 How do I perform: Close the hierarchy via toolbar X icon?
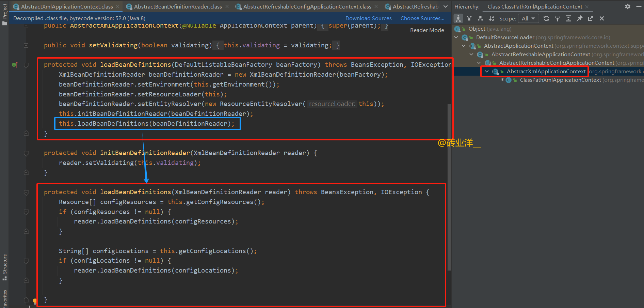tap(602, 18)
